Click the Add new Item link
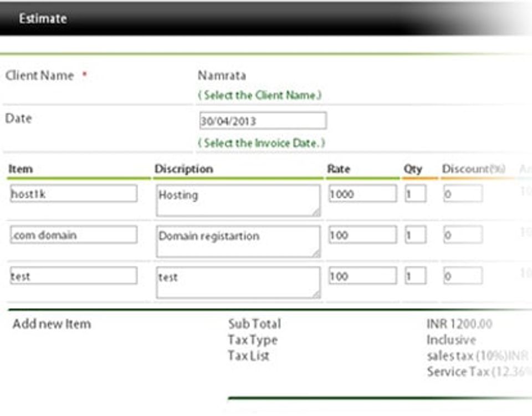The width and height of the screenshot is (532, 416). click(x=52, y=324)
